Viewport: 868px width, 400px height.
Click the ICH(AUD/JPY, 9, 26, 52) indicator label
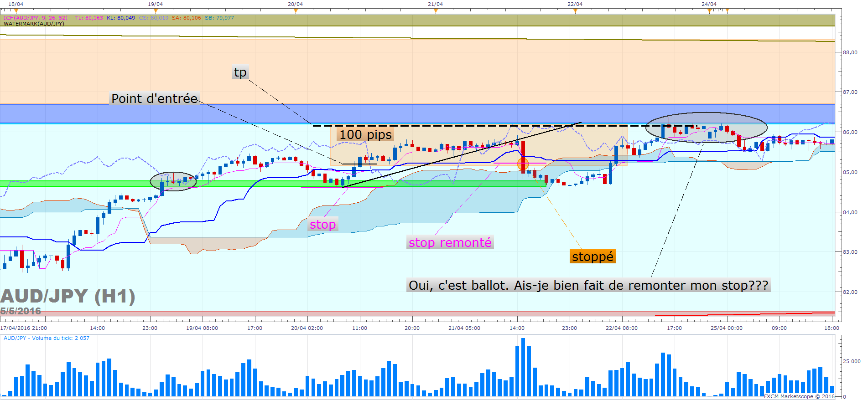(x=36, y=18)
